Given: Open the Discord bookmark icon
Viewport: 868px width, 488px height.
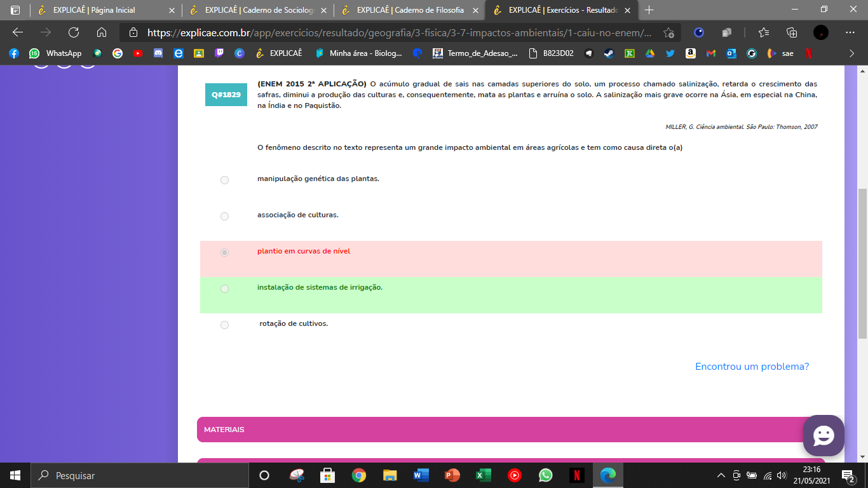Looking at the screenshot, I should 158,53.
